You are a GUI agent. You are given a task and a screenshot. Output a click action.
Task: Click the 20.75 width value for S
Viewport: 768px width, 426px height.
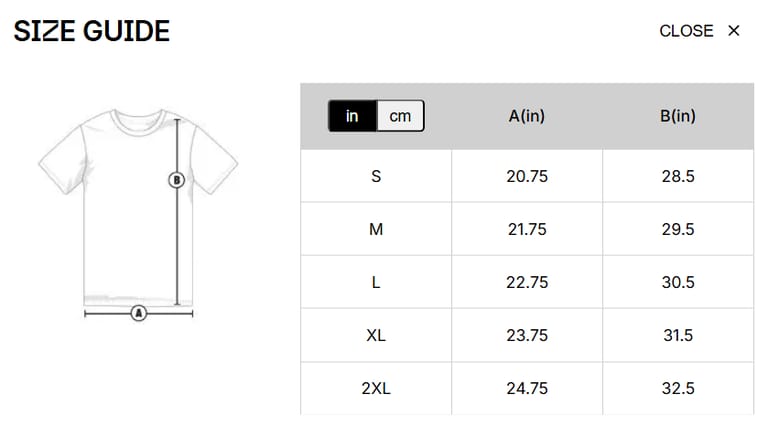coord(527,177)
